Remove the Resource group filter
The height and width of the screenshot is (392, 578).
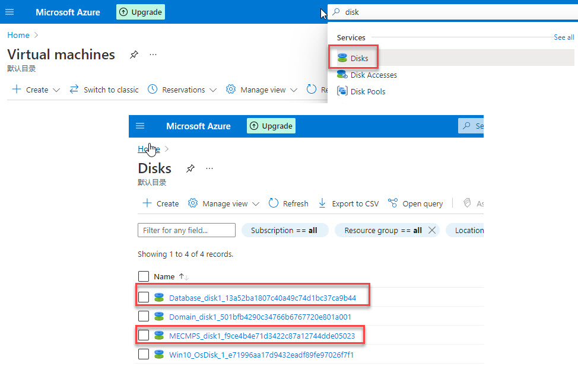[x=432, y=230]
